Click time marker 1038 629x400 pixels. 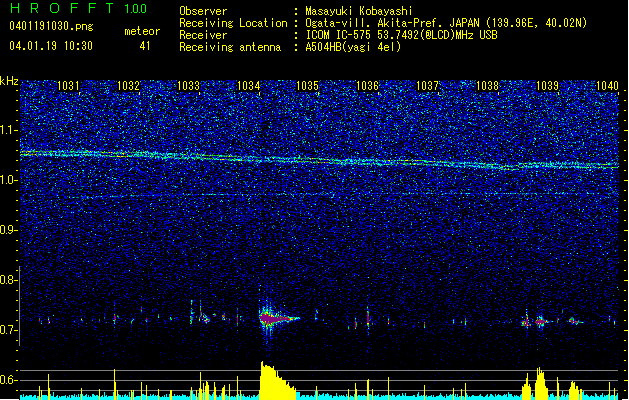[487, 85]
